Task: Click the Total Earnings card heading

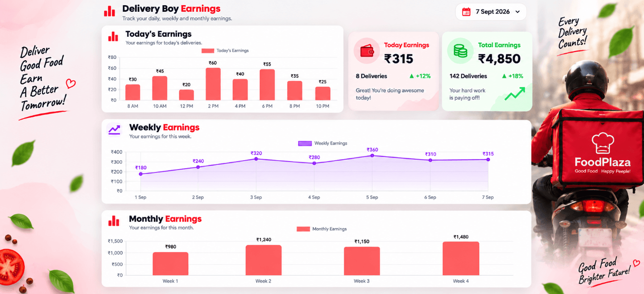Action: tap(499, 45)
